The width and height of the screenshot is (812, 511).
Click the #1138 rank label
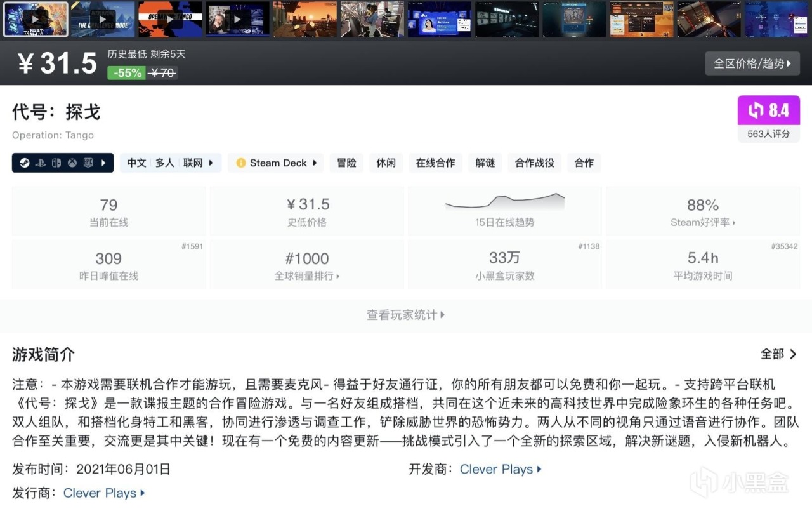[589, 246]
